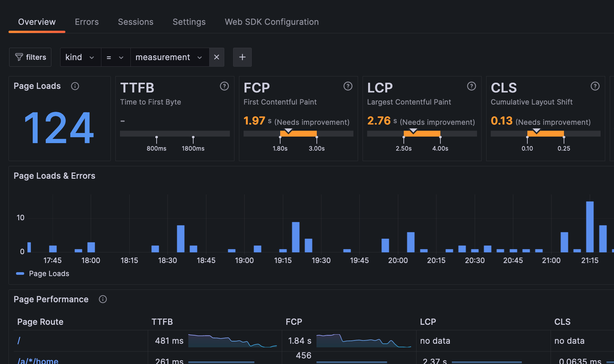Image resolution: width=614 pixels, height=364 pixels.
Task: Open the kind filter key dropdown
Action: tap(80, 57)
